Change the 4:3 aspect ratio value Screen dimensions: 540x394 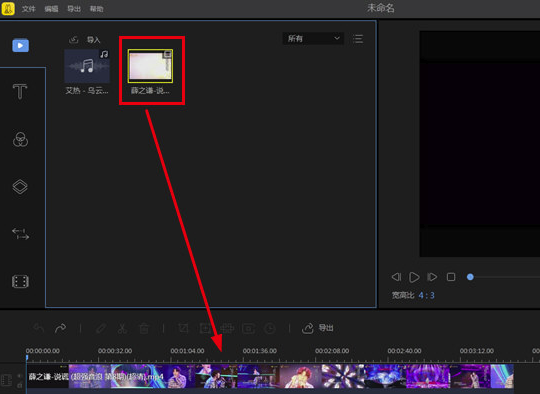point(427,295)
